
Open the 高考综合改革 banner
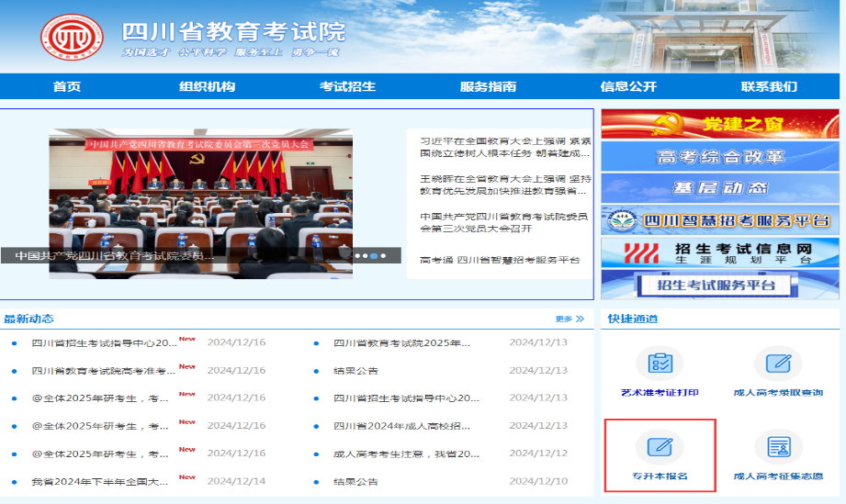(x=720, y=156)
